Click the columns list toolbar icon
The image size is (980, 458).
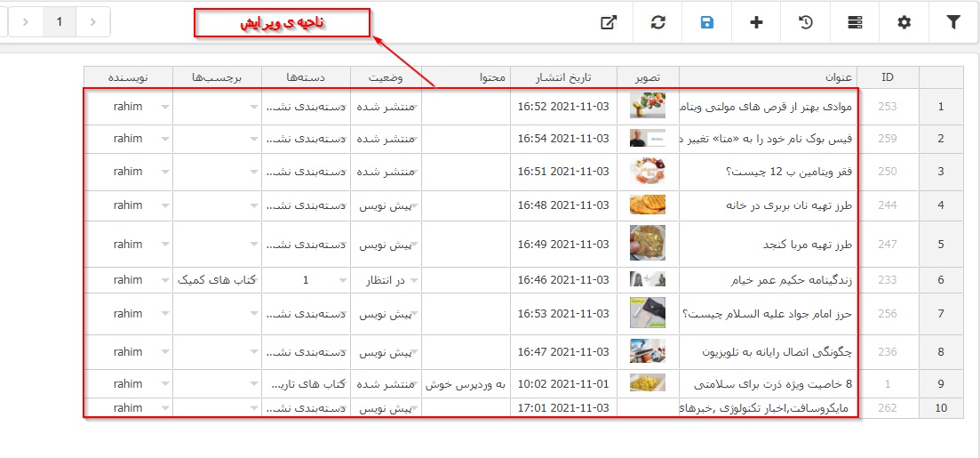855,22
